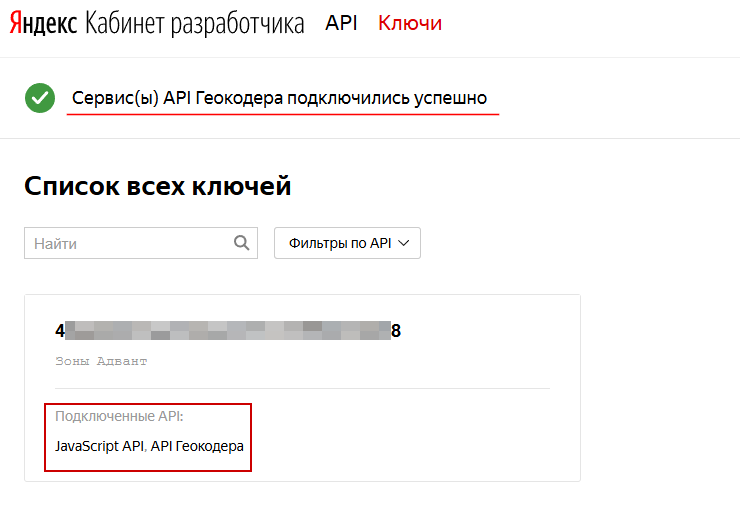740x505 pixels.
Task: Switch to the Ключи tab
Action: tap(410, 23)
